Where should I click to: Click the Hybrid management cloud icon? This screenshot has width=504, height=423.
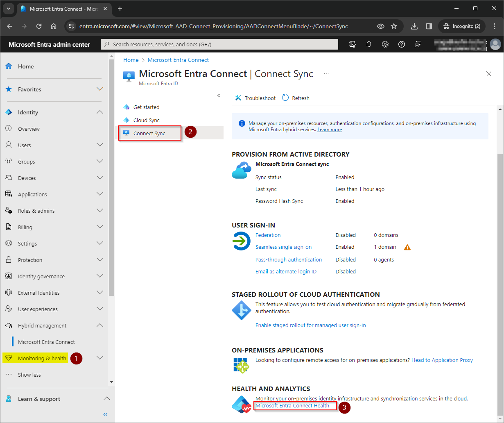coord(9,325)
